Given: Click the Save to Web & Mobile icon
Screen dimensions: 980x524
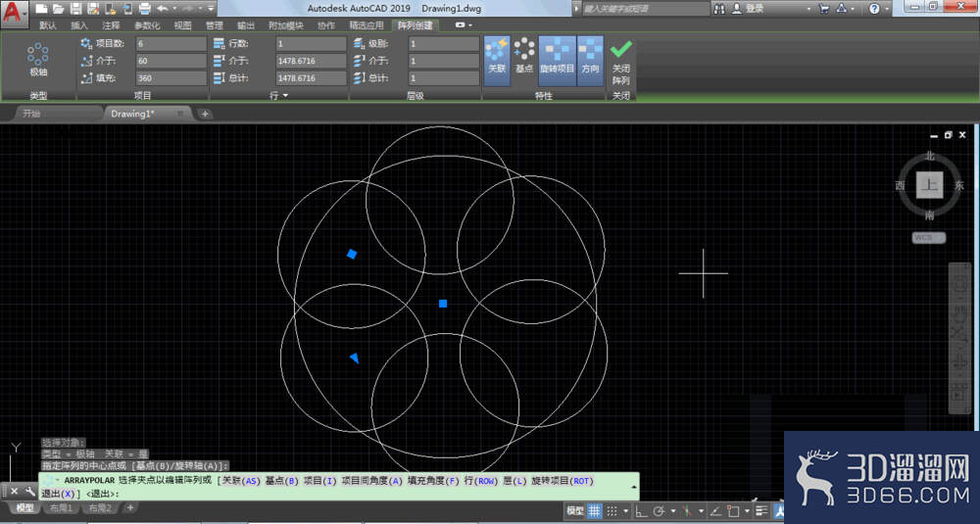Looking at the screenshot, I should tap(127, 9).
